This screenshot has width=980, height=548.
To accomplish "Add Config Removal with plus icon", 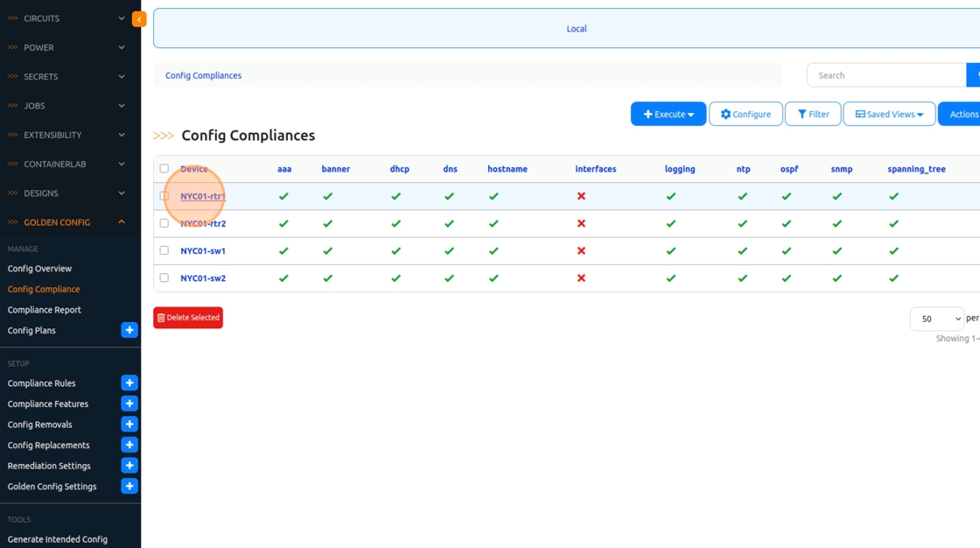I will coord(129,425).
